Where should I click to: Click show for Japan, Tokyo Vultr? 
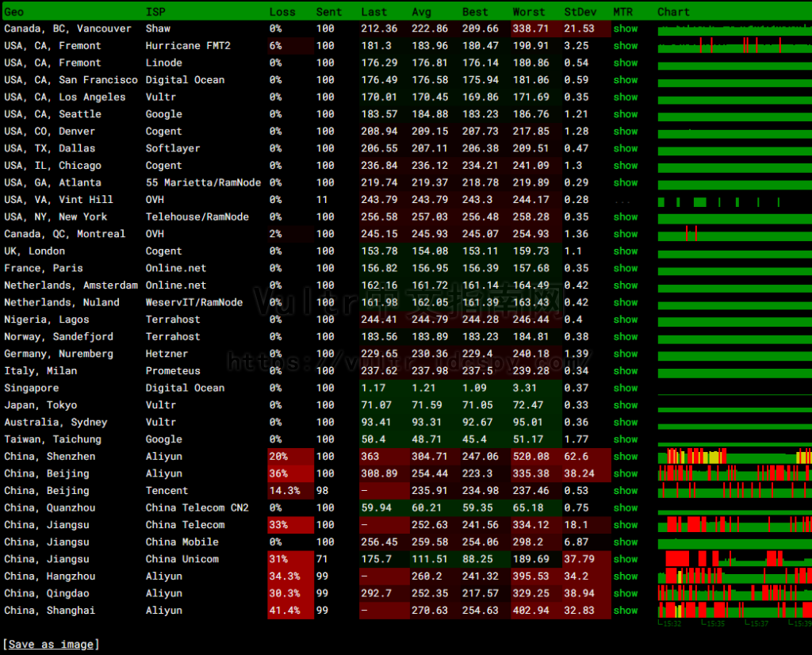[625, 405]
